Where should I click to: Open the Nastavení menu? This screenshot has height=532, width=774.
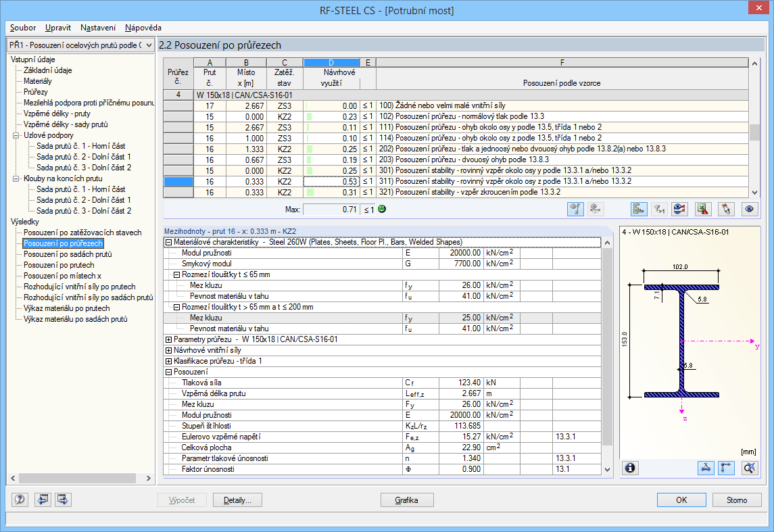click(98, 28)
